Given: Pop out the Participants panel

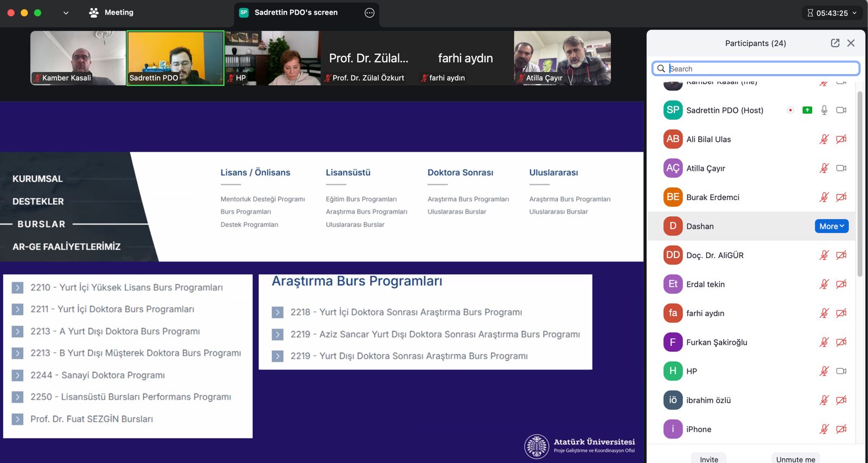Looking at the screenshot, I should pos(835,43).
